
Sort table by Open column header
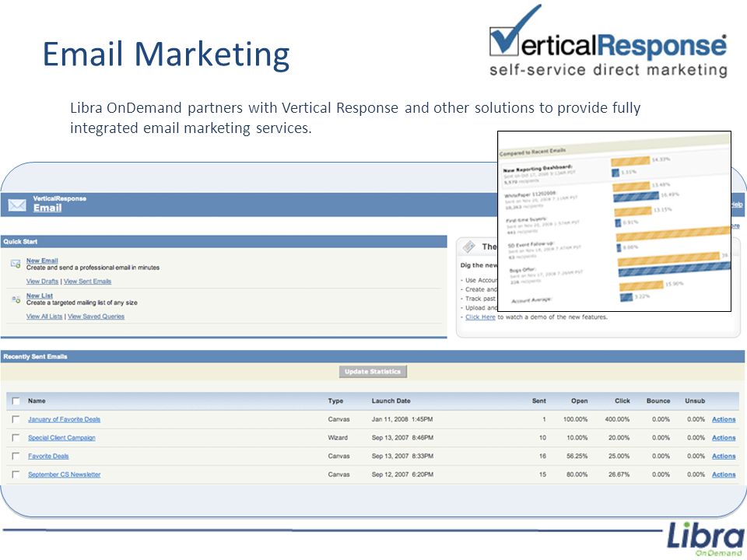pos(579,401)
